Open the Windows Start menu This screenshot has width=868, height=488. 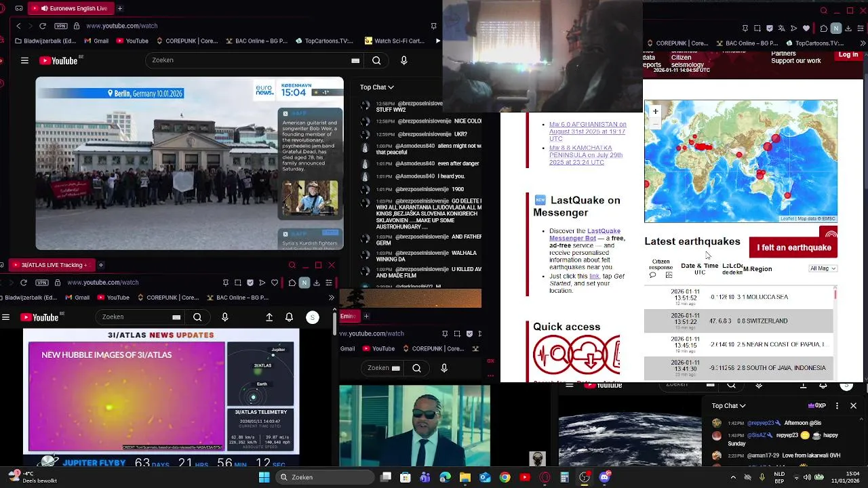tap(264, 477)
